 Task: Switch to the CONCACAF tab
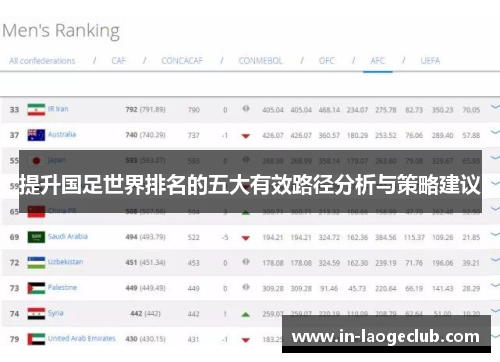[182, 61]
